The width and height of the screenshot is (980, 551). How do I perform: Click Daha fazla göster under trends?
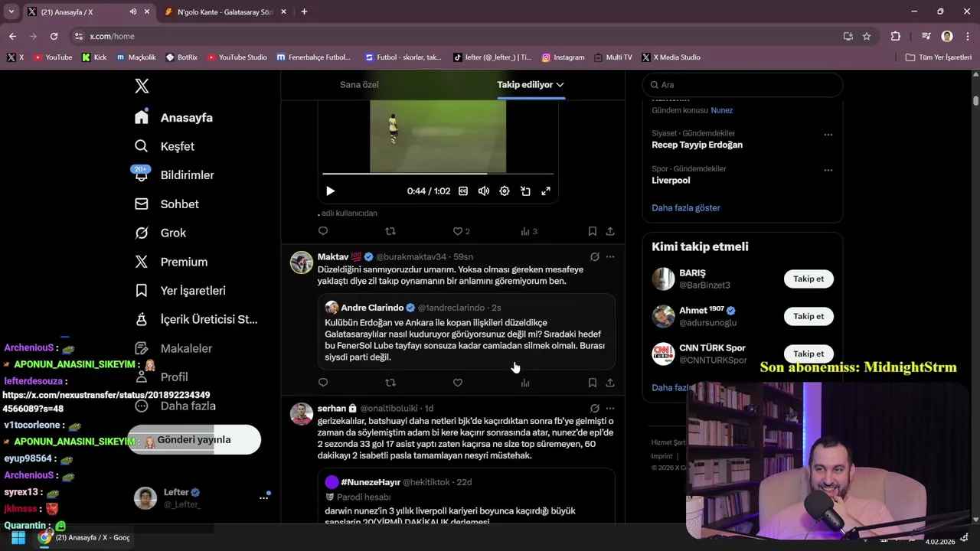pos(686,208)
